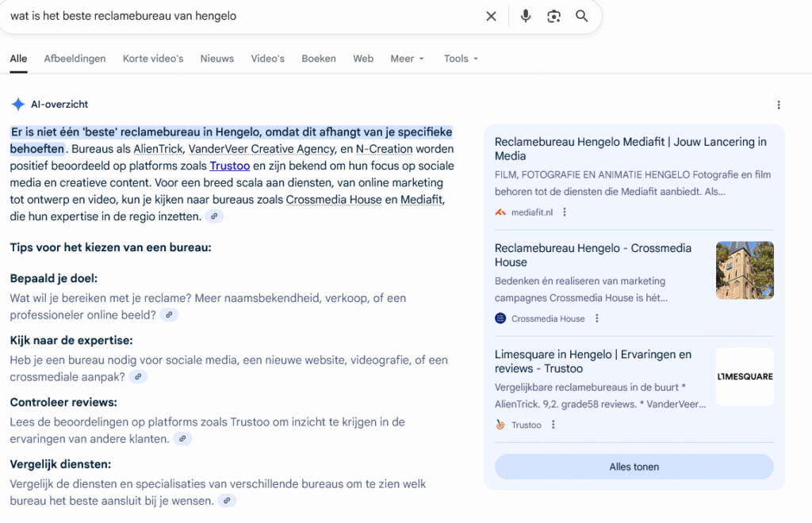This screenshot has width=812, height=523.
Task: Switch to the Nieuws tab
Action: 216,59
